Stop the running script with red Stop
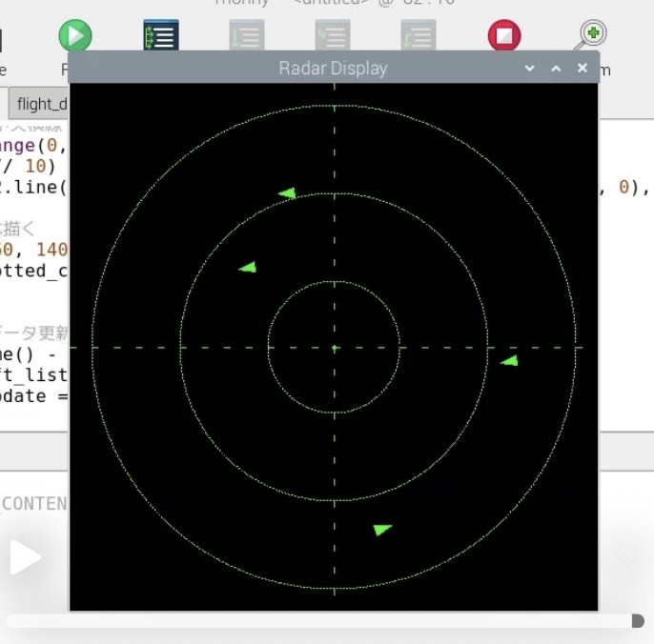654x644 pixels. point(504,35)
